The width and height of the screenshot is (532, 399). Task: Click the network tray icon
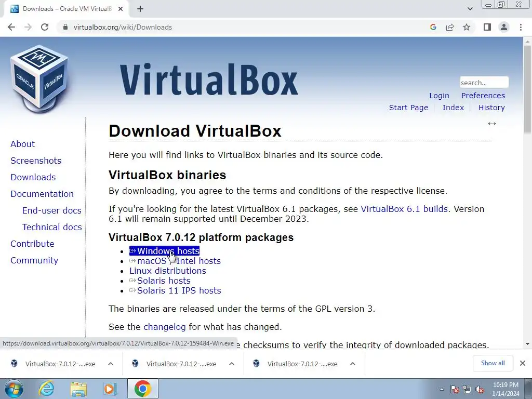coord(467,389)
